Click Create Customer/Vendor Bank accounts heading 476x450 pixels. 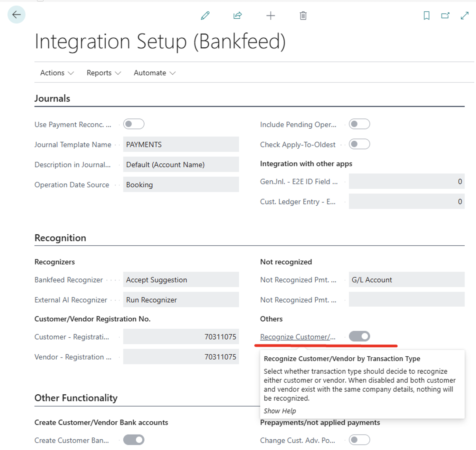(101, 422)
